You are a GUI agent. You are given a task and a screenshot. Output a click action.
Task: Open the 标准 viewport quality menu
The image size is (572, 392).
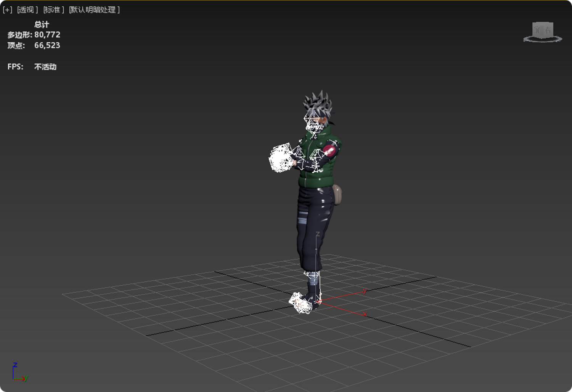click(53, 10)
